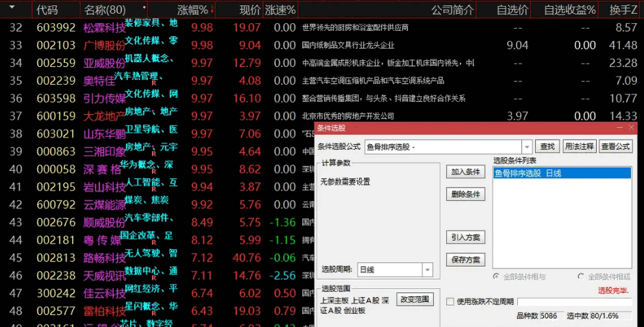Viewport: 644px width, 327px height.
Task: Click the 选中数 80/1.6% field
Action: [610, 316]
